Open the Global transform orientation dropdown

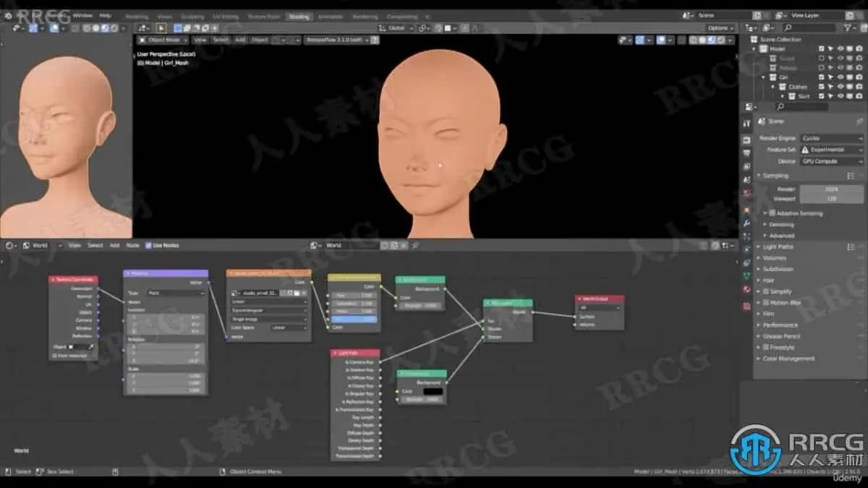tap(396, 28)
